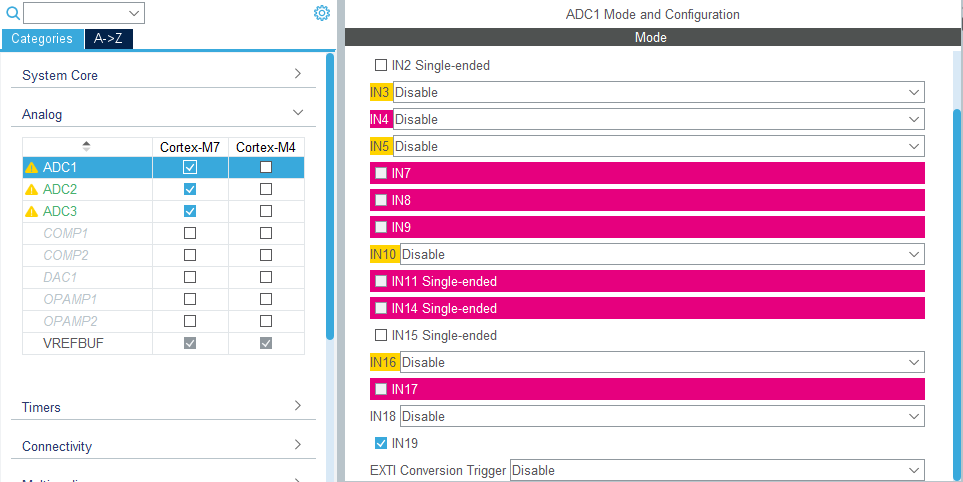Uncheck ADC2 Cortex-M7 checkbox
Screen dimensions: 963x482
coord(190,190)
